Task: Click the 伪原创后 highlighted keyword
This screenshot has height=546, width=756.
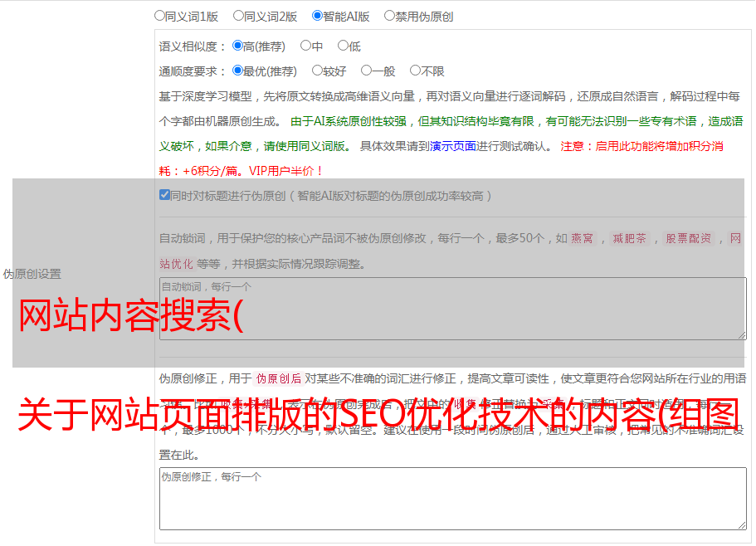Action: click(x=279, y=378)
